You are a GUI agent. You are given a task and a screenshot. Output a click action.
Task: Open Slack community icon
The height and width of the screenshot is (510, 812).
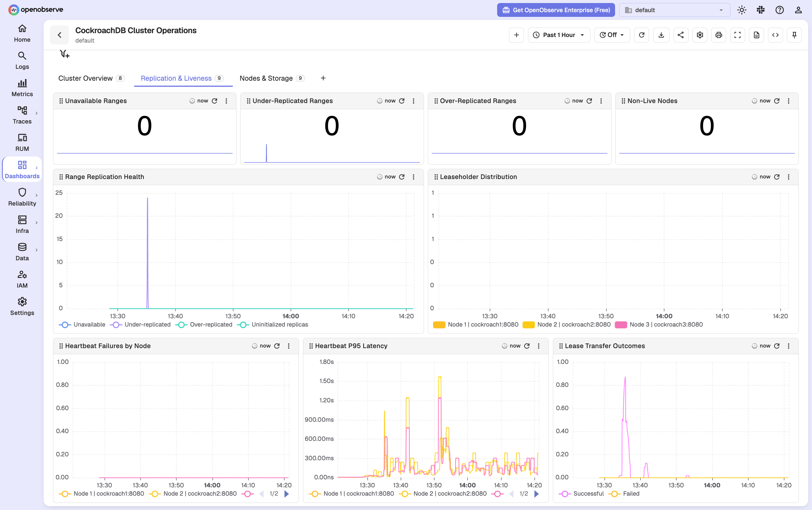pyautogui.click(x=761, y=10)
